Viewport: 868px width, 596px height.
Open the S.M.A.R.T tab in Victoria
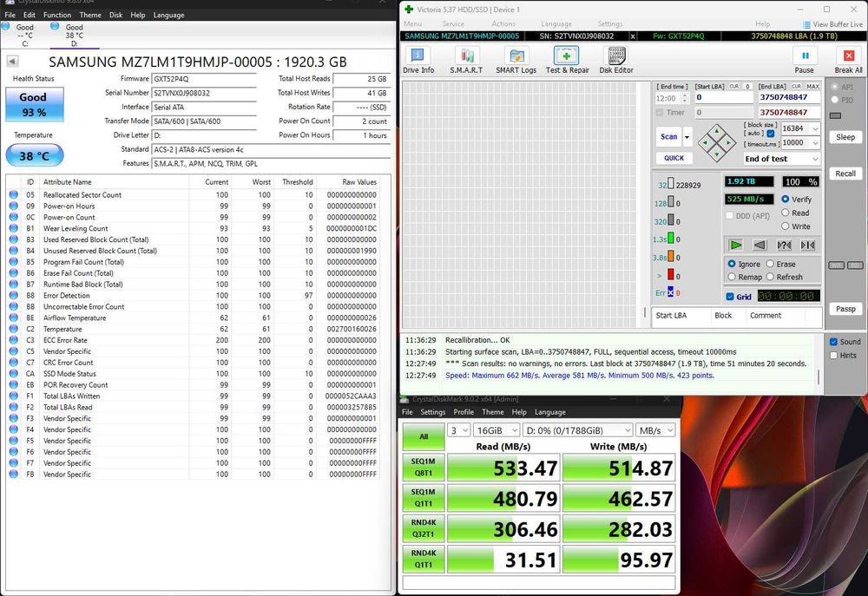tap(466, 61)
